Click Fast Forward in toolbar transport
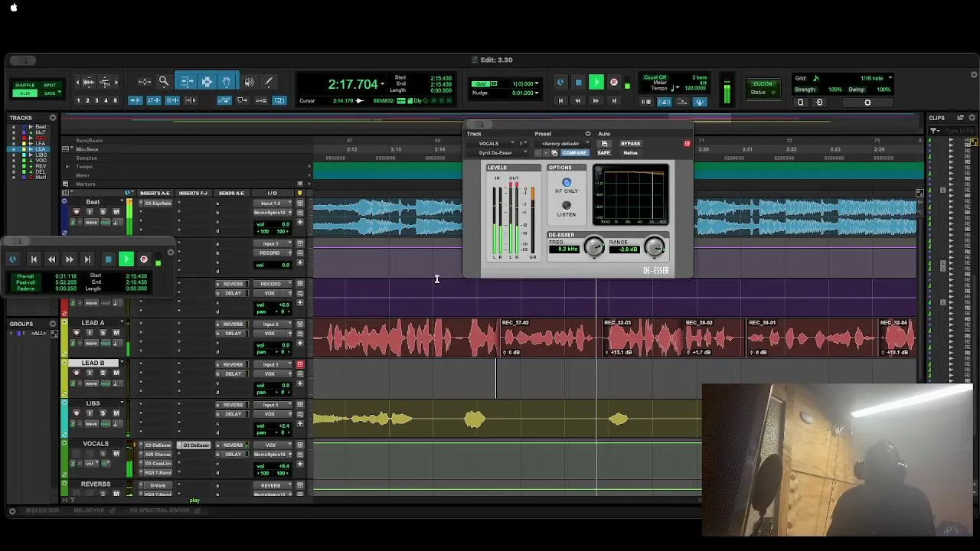Screen dimensions: 980x551 pos(596,100)
